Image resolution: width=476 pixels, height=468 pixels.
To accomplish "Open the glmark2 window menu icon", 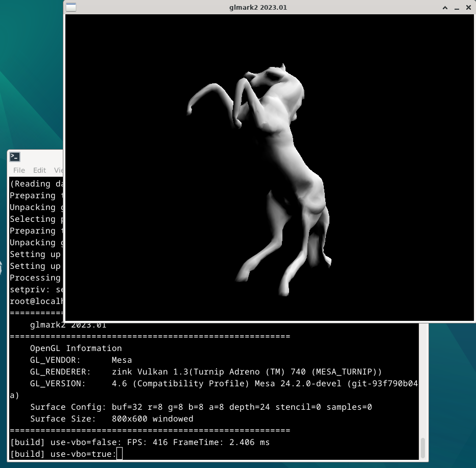I will point(71,7).
